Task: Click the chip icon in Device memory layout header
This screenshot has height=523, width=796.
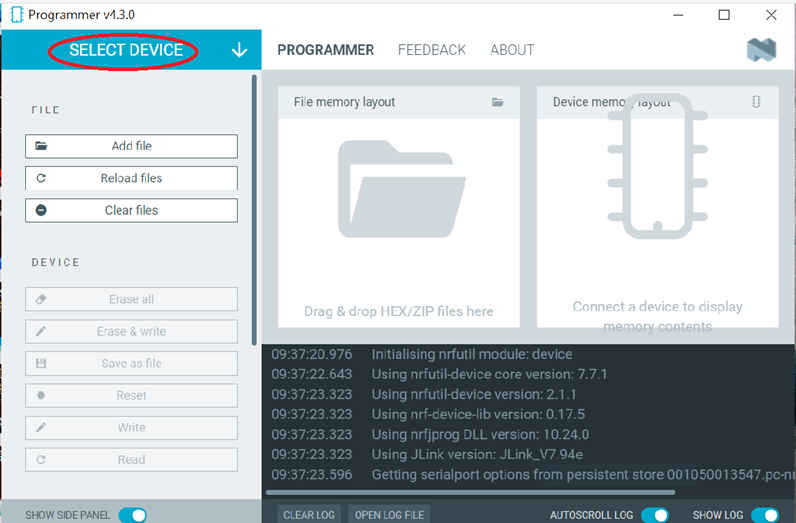Action: [756, 102]
